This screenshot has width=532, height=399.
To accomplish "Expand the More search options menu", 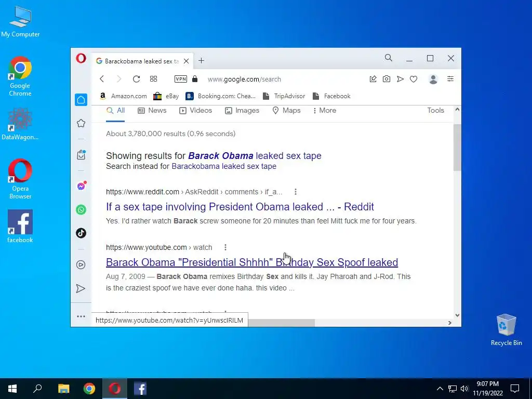I will pyautogui.click(x=324, y=110).
